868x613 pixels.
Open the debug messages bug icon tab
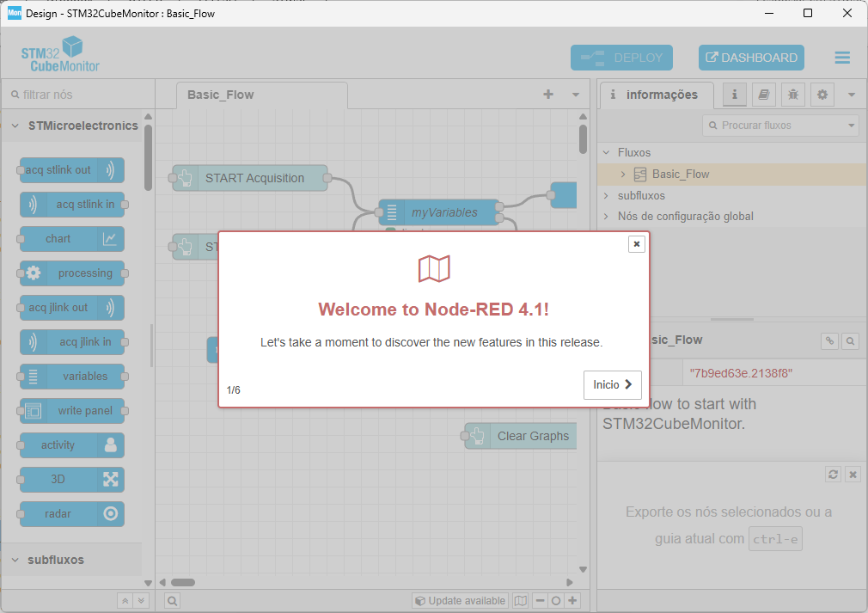792,95
